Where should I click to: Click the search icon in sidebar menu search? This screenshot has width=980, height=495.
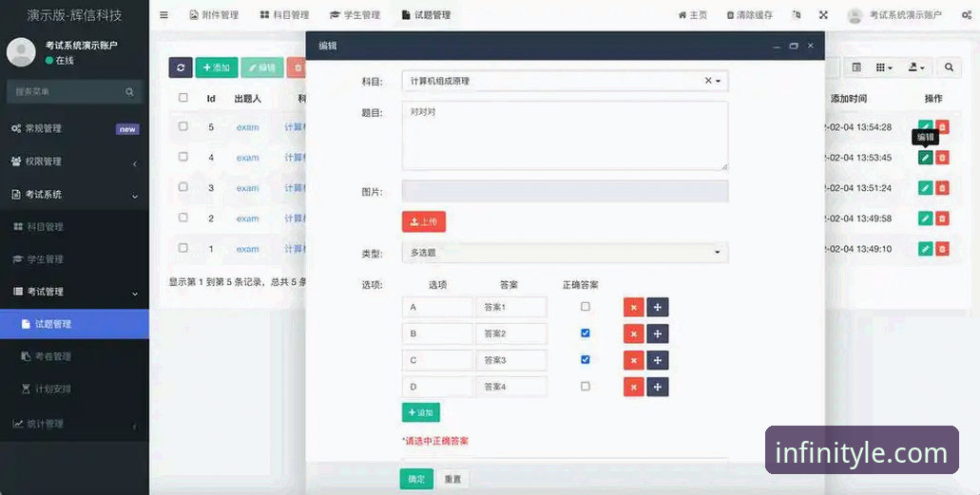pos(129,92)
